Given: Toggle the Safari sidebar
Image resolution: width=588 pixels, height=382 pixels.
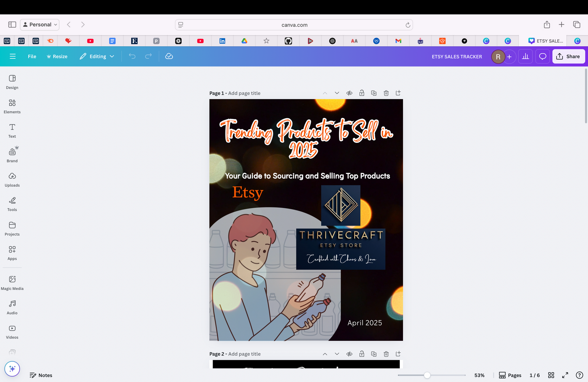Looking at the screenshot, I should [x=12, y=25].
